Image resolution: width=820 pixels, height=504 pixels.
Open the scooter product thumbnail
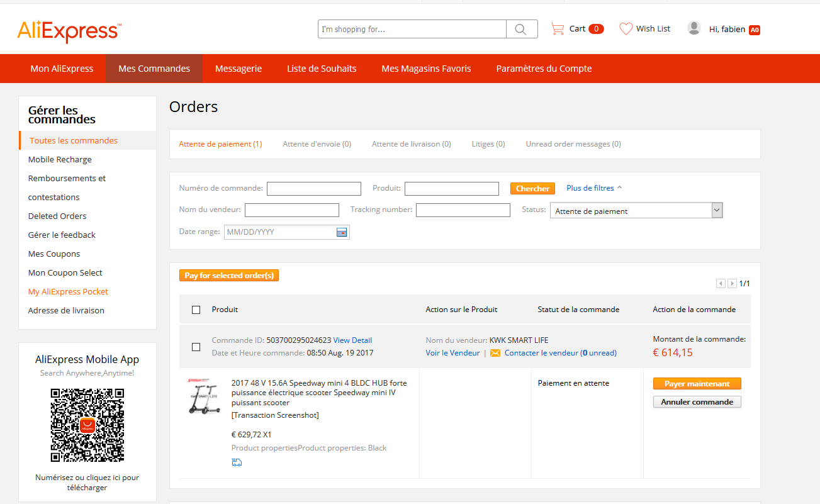(205, 396)
